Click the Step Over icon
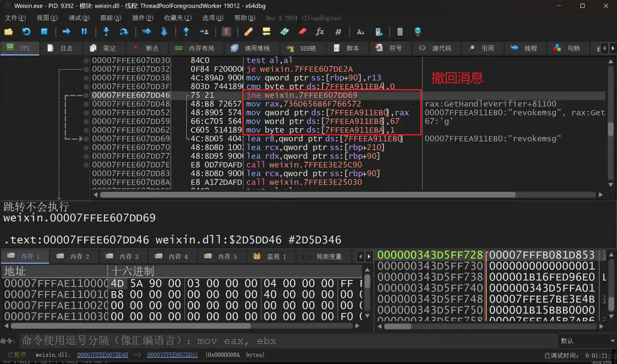This screenshot has height=364, width=617. 124,32
